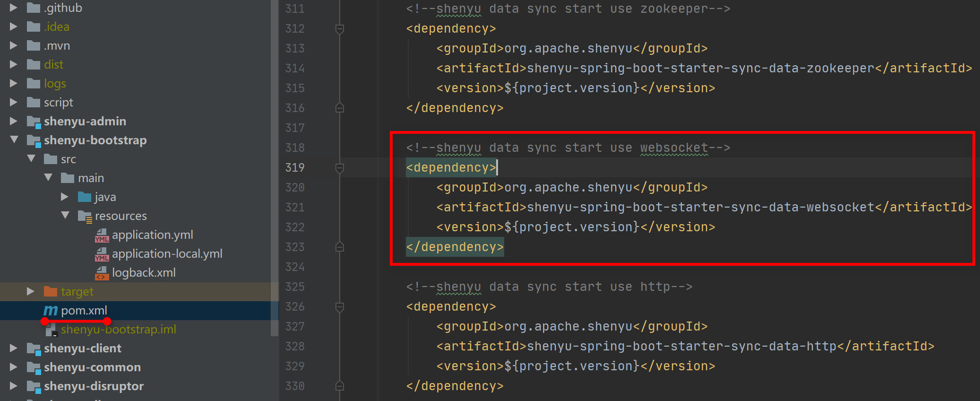Click the websocket artifactId text on line 321
The width and height of the screenshot is (980, 401).
tap(700, 208)
